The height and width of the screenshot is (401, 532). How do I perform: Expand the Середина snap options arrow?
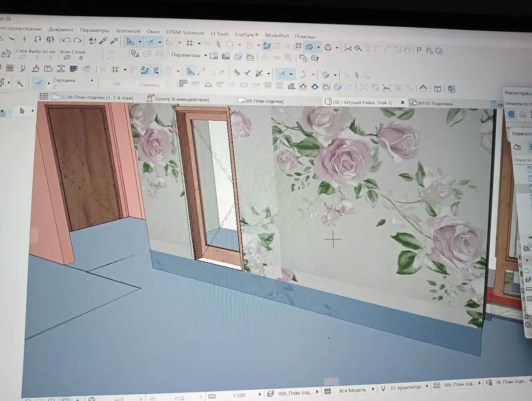[x=92, y=81]
